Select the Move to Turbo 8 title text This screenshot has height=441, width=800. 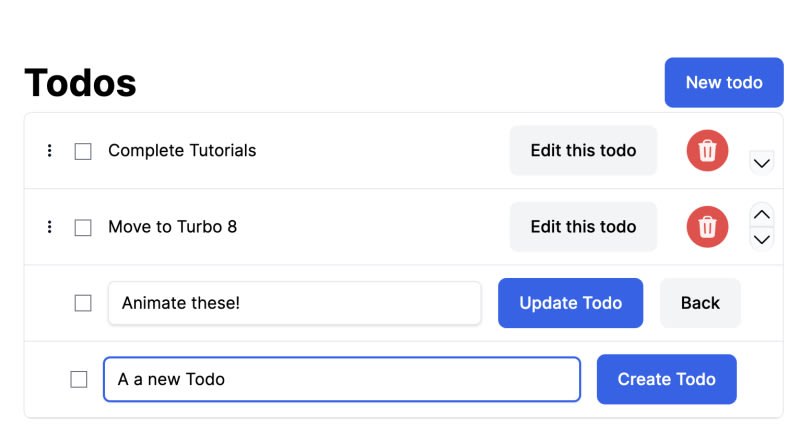click(172, 227)
